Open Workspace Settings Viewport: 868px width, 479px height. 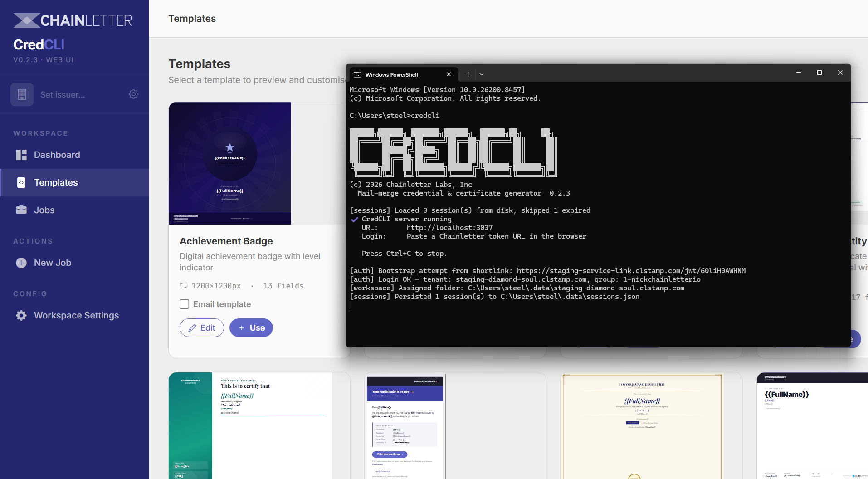coord(74,315)
